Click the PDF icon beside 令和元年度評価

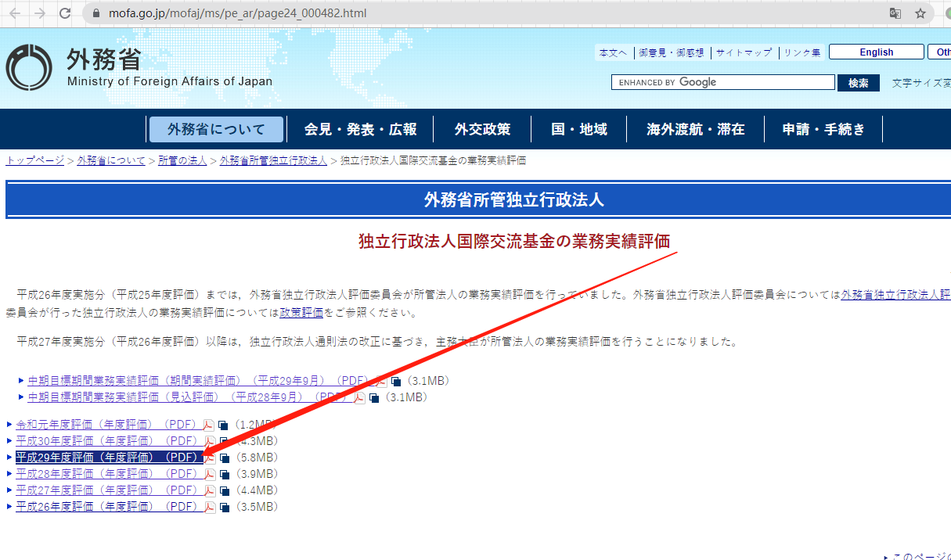coord(209,425)
